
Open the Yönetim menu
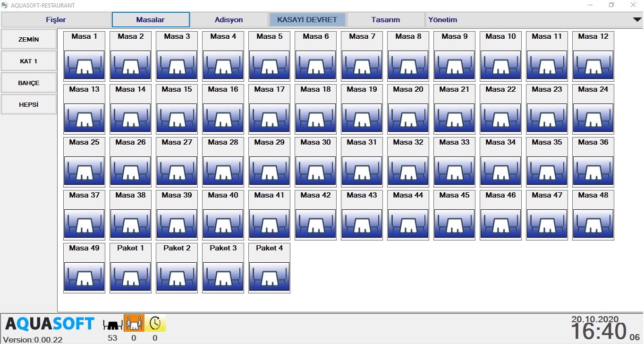pos(442,20)
